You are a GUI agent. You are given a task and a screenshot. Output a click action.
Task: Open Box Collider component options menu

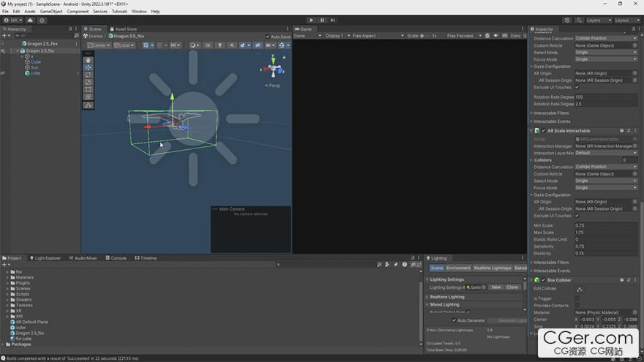point(635,280)
